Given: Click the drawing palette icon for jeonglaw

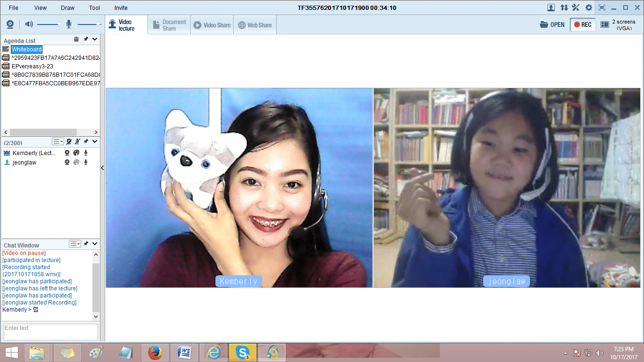Looking at the screenshot, I should 76,163.
